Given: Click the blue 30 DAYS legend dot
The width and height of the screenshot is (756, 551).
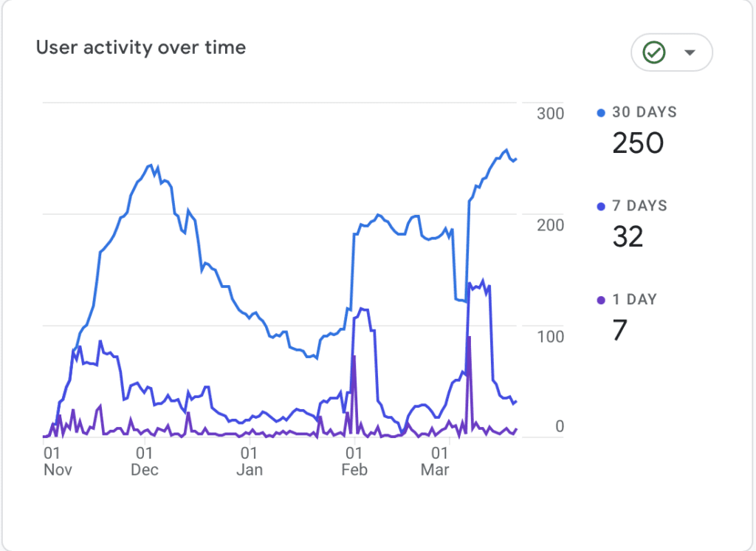Looking at the screenshot, I should point(599,112).
